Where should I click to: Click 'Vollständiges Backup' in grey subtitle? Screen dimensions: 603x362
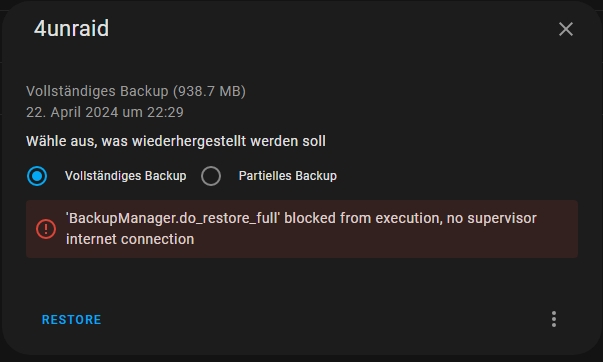[97, 92]
